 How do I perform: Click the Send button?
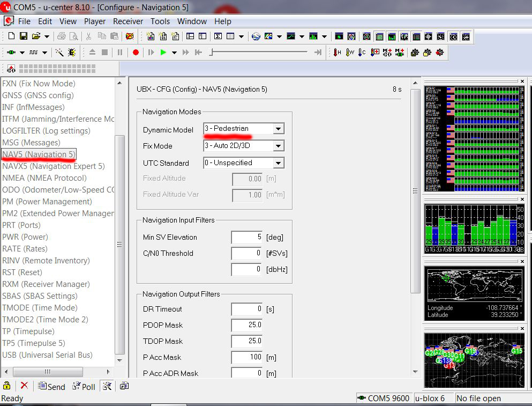point(51,387)
